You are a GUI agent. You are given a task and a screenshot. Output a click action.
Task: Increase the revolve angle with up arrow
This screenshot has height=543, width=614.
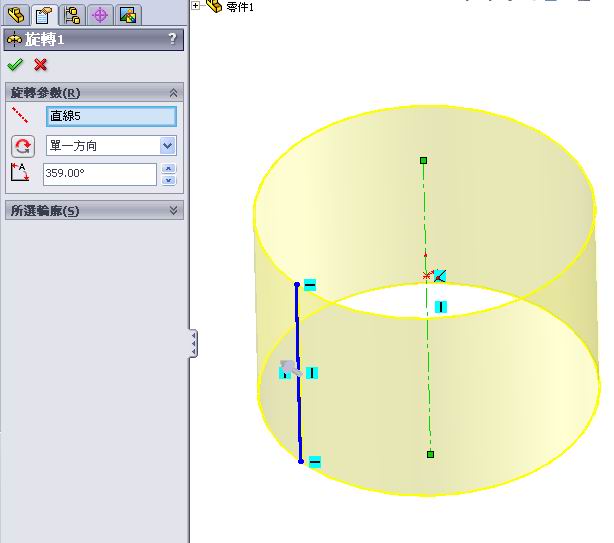(x=168, y=169)
